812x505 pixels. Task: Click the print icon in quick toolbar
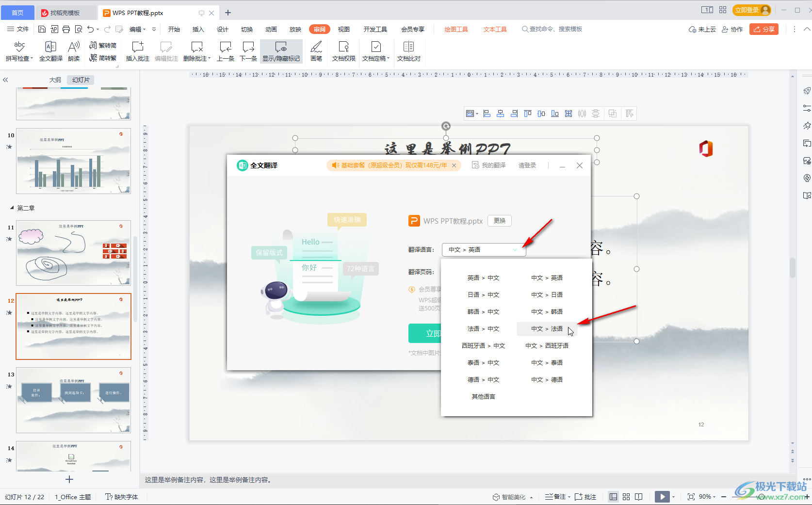coord(66,29)
